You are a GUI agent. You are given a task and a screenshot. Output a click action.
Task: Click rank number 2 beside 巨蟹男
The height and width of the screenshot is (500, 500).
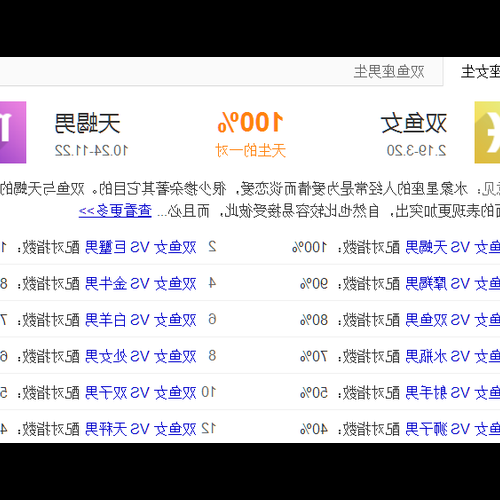212,247
